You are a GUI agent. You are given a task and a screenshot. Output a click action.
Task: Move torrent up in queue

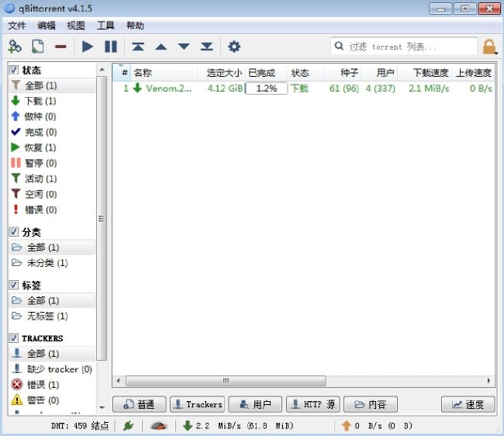point(161,47)
